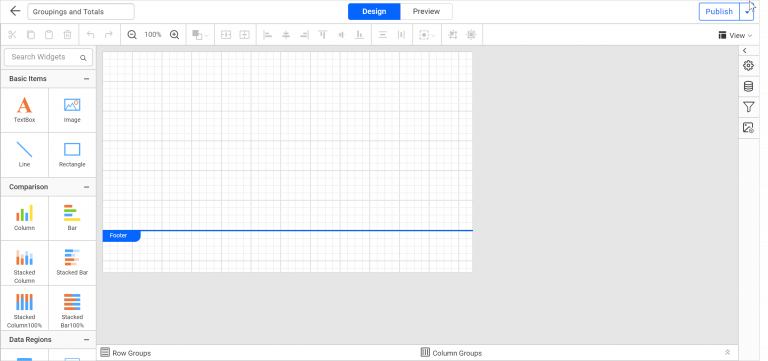Align selected items to vertical middle

[x=341, y=35]
